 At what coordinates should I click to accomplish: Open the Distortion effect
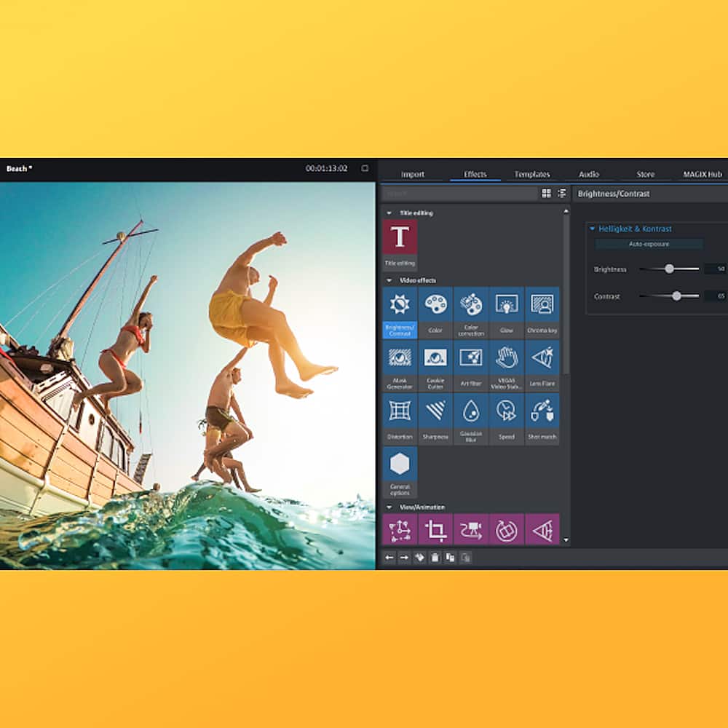pyautogui.click(x=400, y=419)
